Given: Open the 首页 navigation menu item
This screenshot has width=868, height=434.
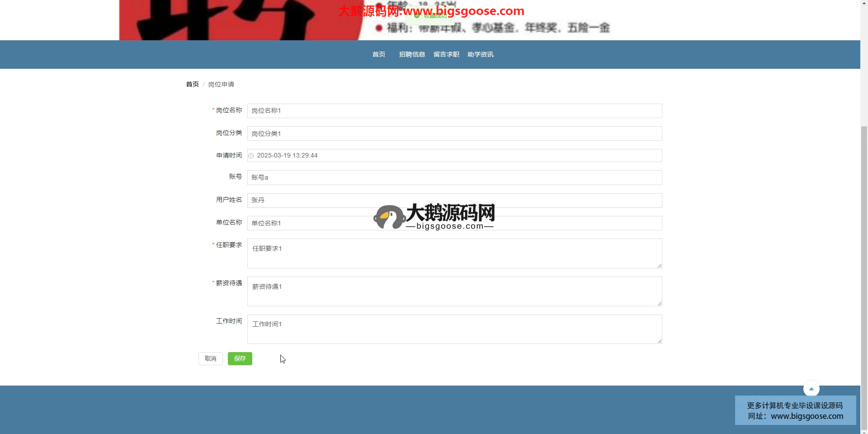Looking at the screenshot, I should click(x=378, y=54).
